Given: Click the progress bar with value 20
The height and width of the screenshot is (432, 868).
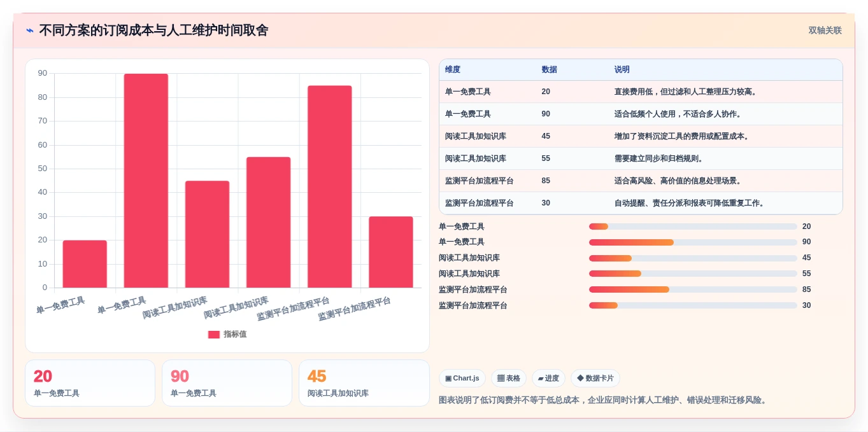Looking at the screenshot, I should point(693,226).
